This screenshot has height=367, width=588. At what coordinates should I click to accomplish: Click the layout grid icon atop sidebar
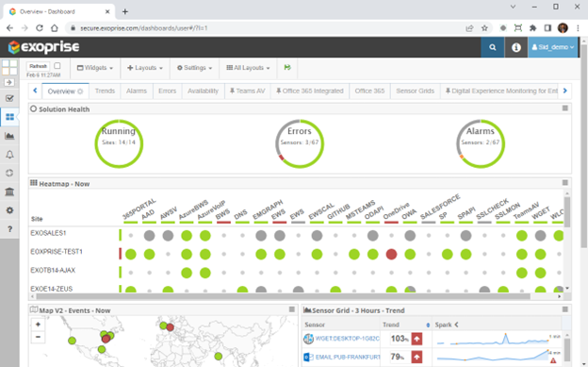click(9, 68)
